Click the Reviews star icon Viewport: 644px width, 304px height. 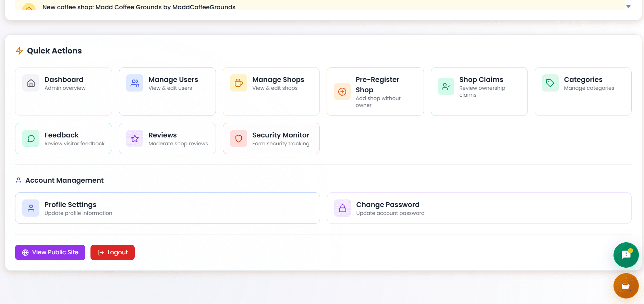(135, 138)
